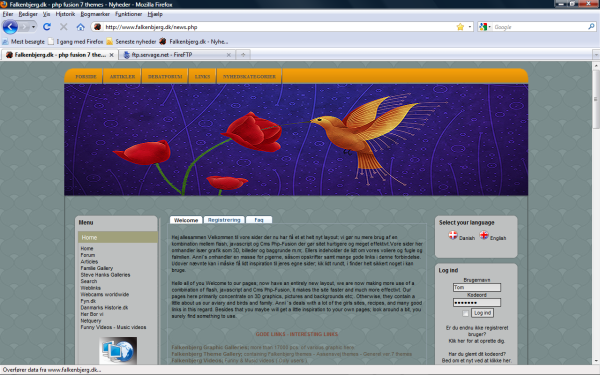The width and height of the screenshot is (600, 375).
Task: Reload the page with the refresh icon
Action: 47,27
